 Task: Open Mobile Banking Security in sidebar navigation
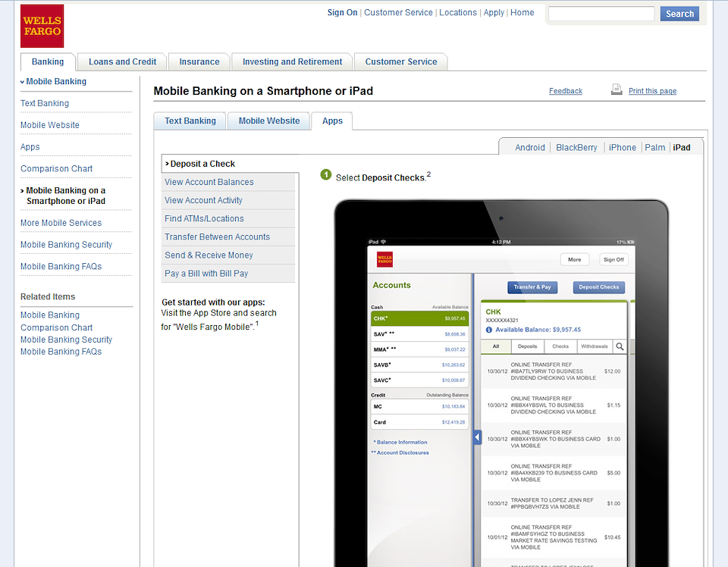click(67, 245)
